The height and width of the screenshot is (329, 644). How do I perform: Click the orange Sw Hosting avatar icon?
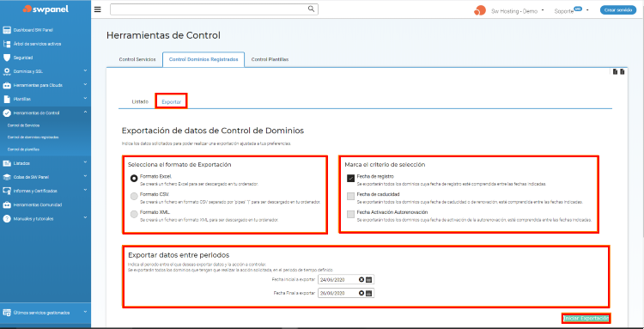pos(480,10)
